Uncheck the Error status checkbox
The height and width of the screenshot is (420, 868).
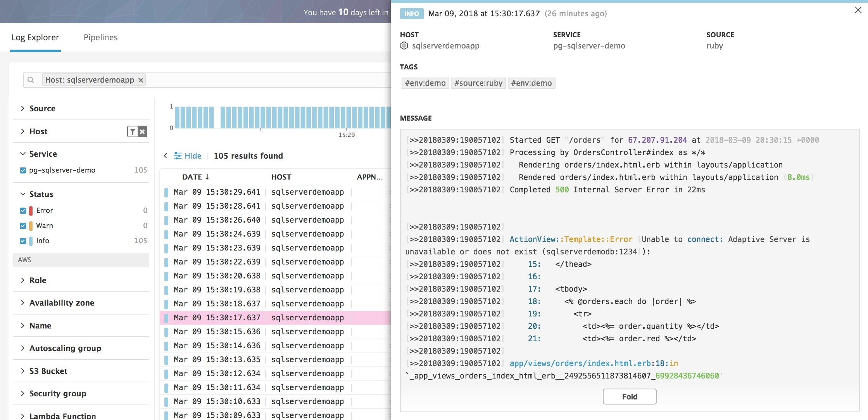click(x=22, y=210)
